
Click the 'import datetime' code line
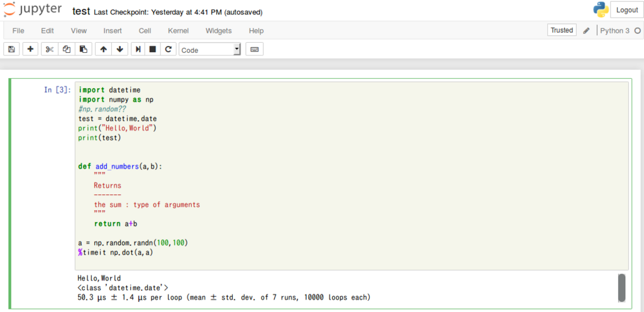coord(109,89)
